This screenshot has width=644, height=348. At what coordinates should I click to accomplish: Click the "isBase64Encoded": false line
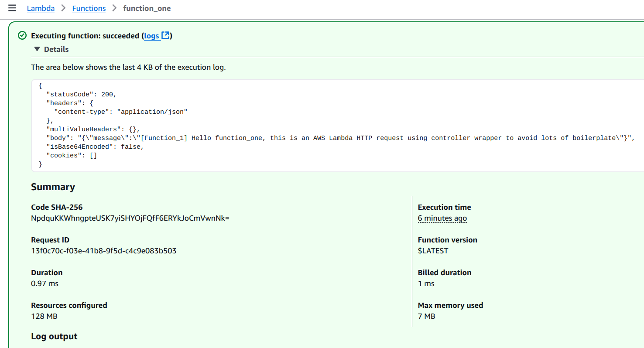[x=95, y=147]
